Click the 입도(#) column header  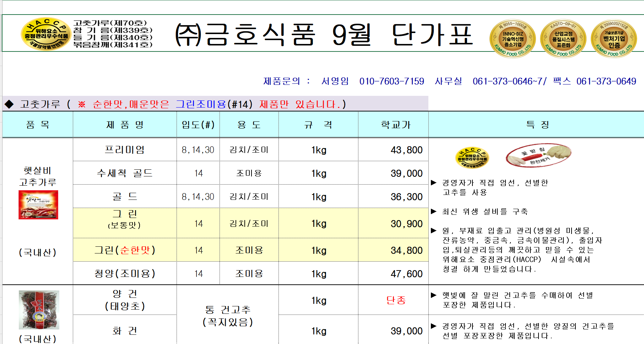[x=198, y=125]
